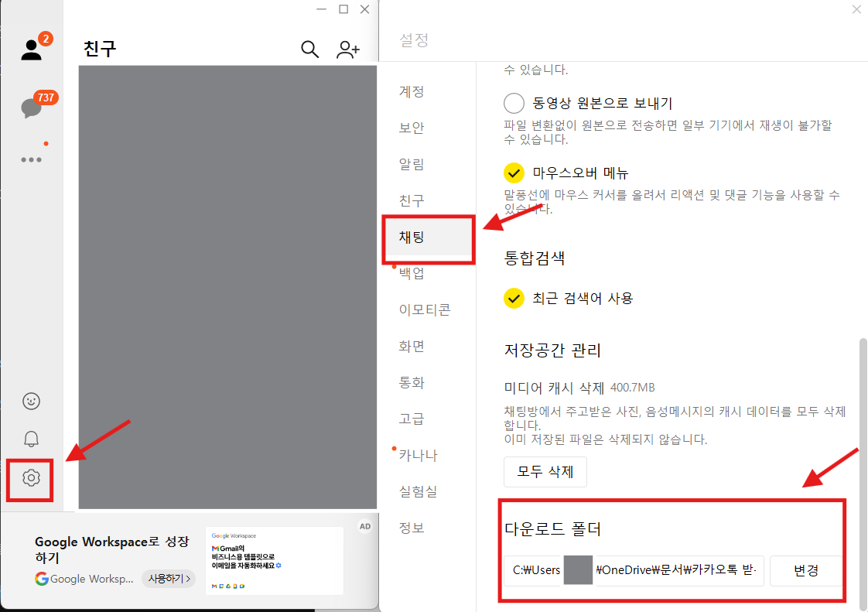Viewport: 868px width, 612px height.
Task: Click the Google logo in the ad
Action: [x=42, y=579]
